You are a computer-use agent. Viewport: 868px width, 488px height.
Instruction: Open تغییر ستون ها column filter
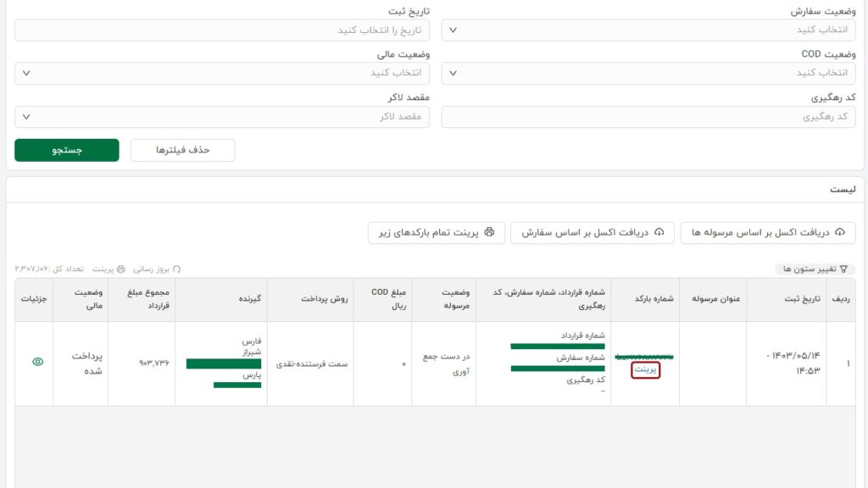tap(815, 269)
